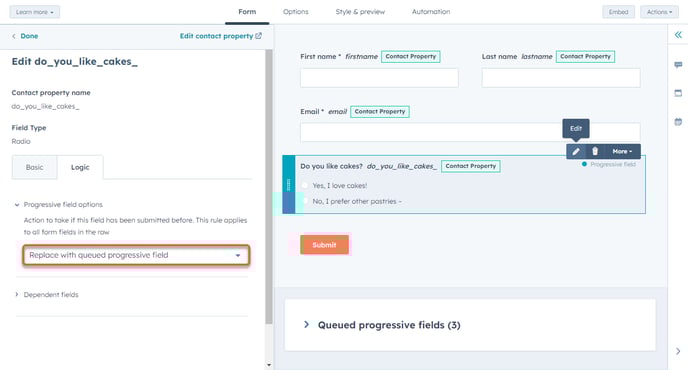The image size is (688, 370).
Task: Click the pencil edit icon on cakes field
Action: pyautogui.click(x=576, y=151)
